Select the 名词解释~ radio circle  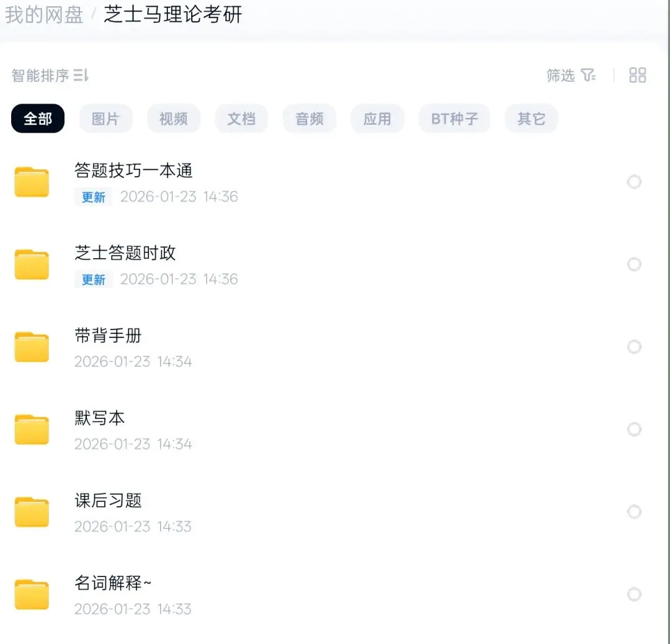[634, 594]
